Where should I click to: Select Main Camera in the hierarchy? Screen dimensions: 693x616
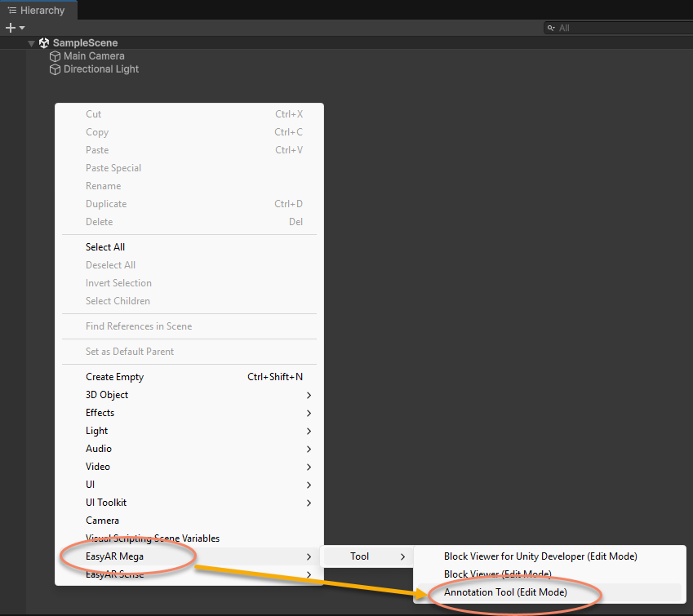click(94, 56)
